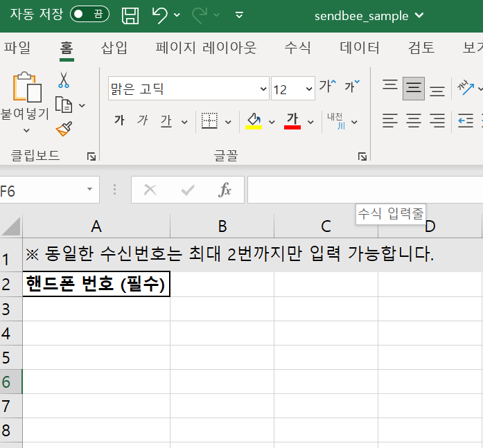Toggle Bold formatting (bold 가)
The width and height of the screenshot is (483, 448).
pyautogui.click(x=119, y=120)
